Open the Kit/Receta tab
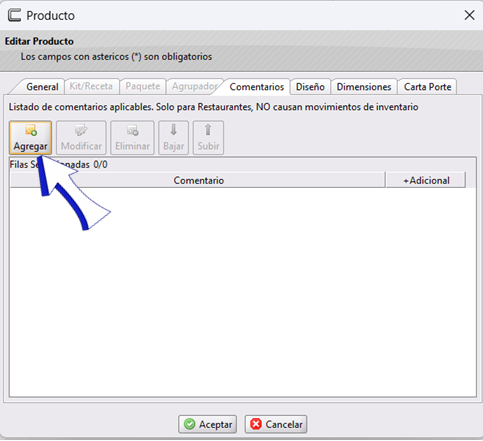The image size is (483, 441). click(x=91, y=86)
